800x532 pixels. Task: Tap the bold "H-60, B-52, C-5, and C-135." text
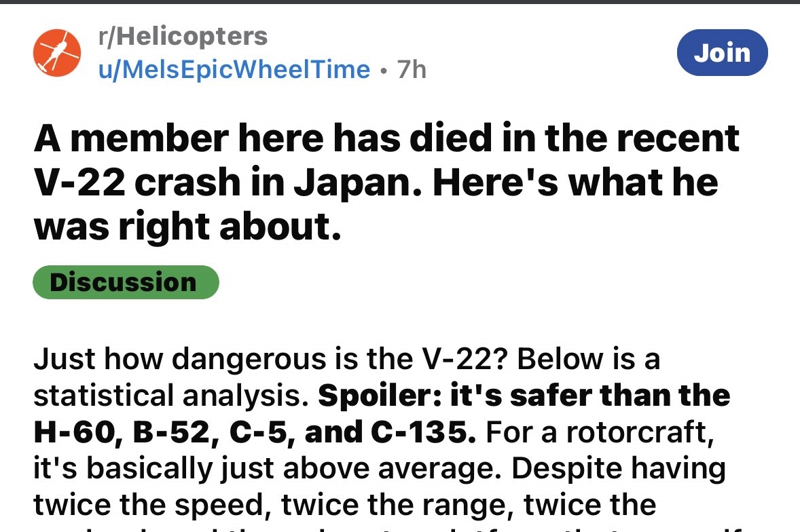pyautogui.click(x=254, y=432)
